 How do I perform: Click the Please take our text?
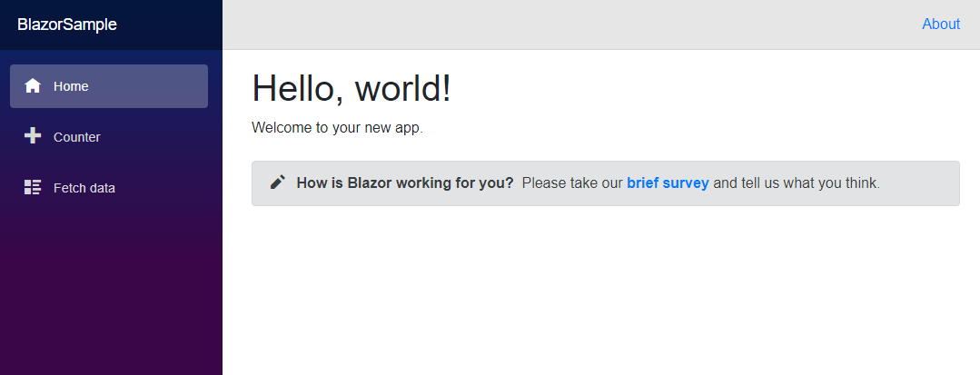[x=572, y=183]
